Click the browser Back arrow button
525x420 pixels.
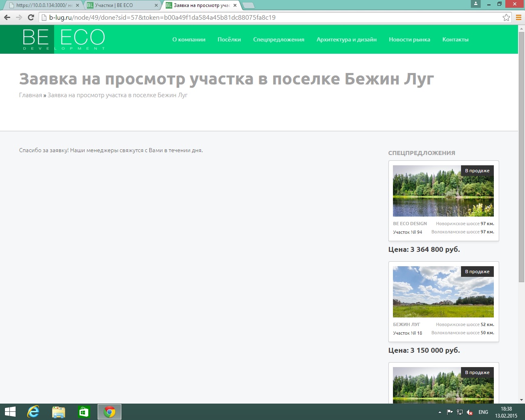tap(7, 17)
